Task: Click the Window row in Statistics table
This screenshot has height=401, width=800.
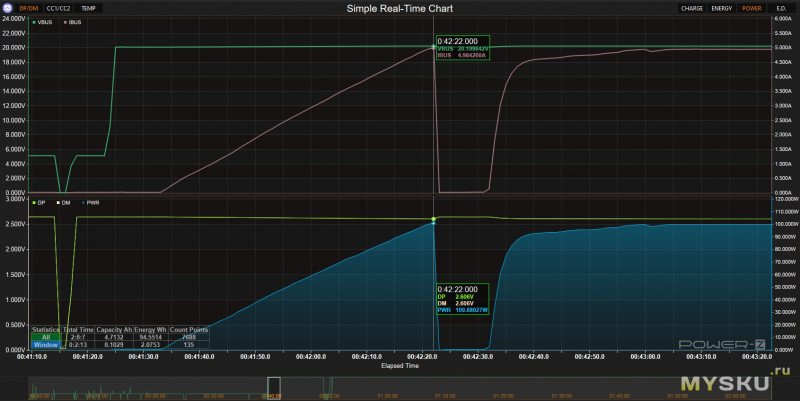Action: pyautogui.click(x=45, y=344)
